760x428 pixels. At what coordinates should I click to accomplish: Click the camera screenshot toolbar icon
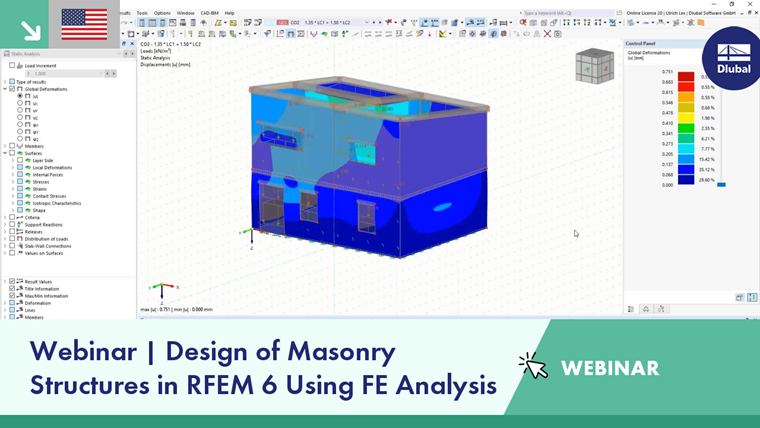point(558,34)
